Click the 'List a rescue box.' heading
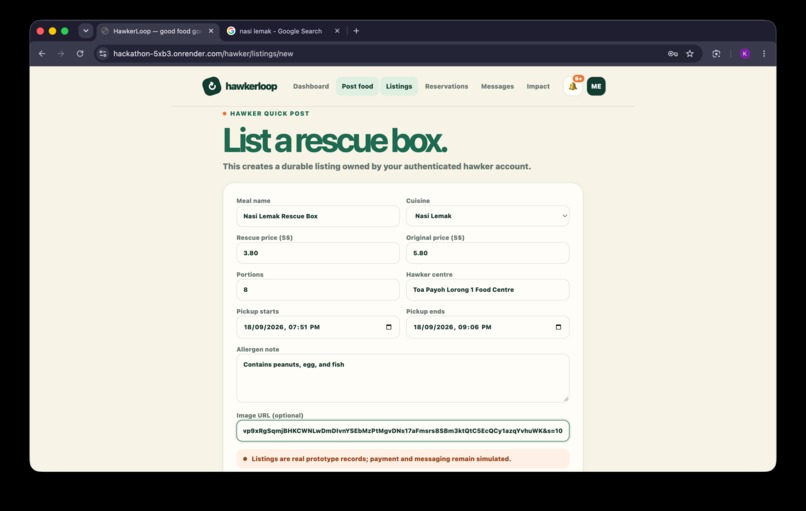Screen dimensions: 806x511 [335, 140]
